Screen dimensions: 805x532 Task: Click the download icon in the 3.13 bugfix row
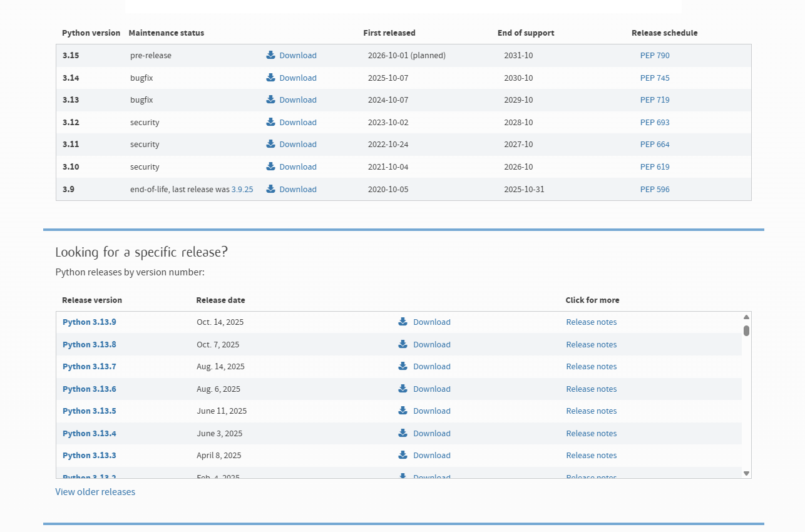coord(270,100)
